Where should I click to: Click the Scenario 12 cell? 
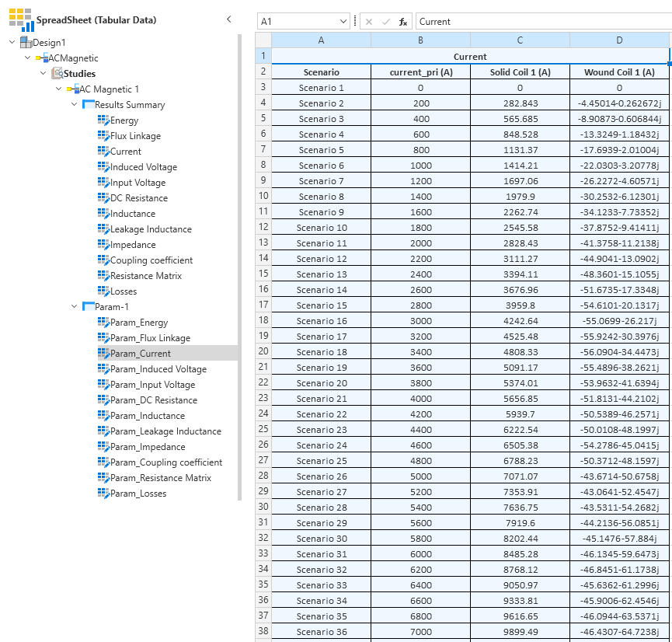[321, 259]
